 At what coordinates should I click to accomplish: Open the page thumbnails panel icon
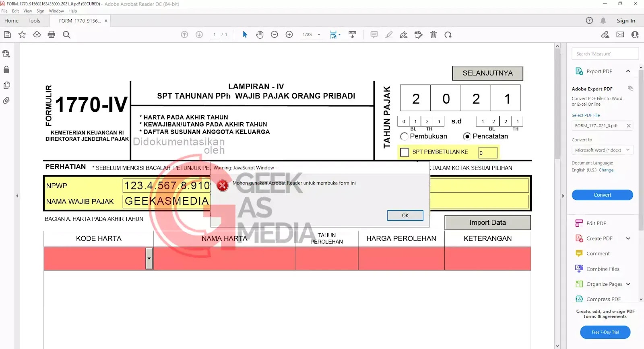click(6, 85)
